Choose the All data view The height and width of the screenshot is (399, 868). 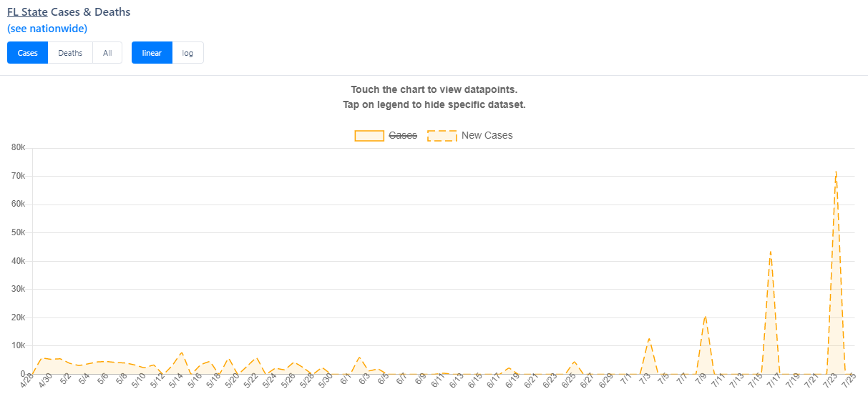(107, 53)
